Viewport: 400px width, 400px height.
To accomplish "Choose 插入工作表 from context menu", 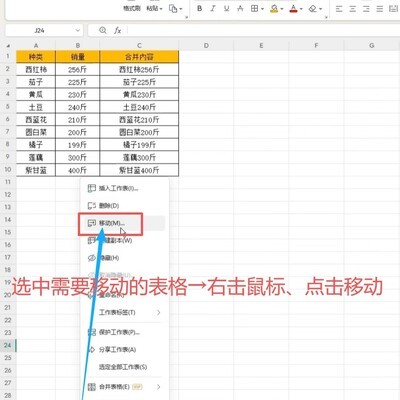I will click(x=123, y=188).
